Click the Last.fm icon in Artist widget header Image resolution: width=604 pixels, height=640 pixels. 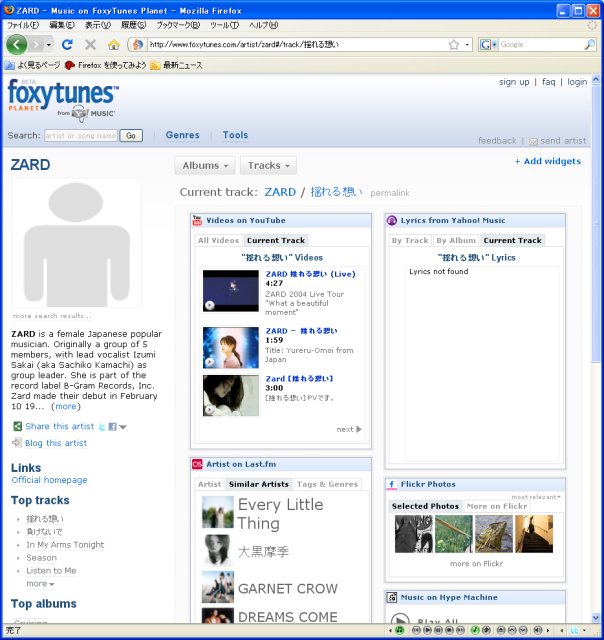(x=197, y=464)
